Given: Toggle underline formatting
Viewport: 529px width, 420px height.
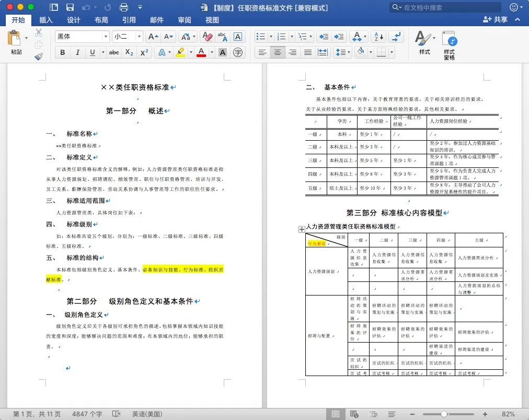Looking at the screenshot, I should coord(93,52).
